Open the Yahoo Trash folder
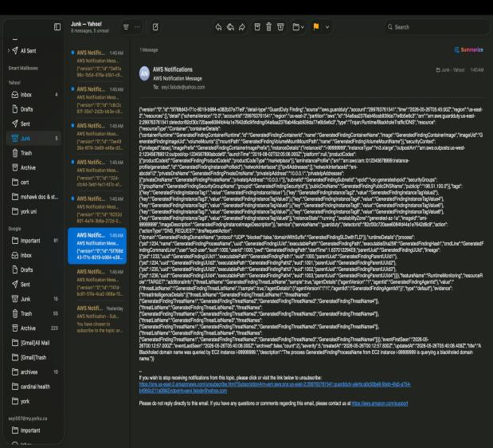This screenshot has height=448, width=493. [x=34, y=153]
